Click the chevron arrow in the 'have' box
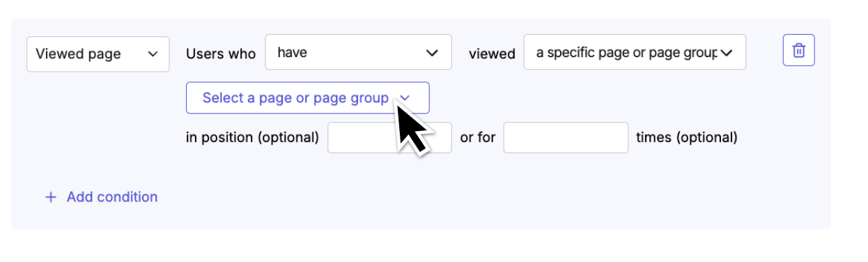The image size is (868, 262). click(x=432, y=53)
